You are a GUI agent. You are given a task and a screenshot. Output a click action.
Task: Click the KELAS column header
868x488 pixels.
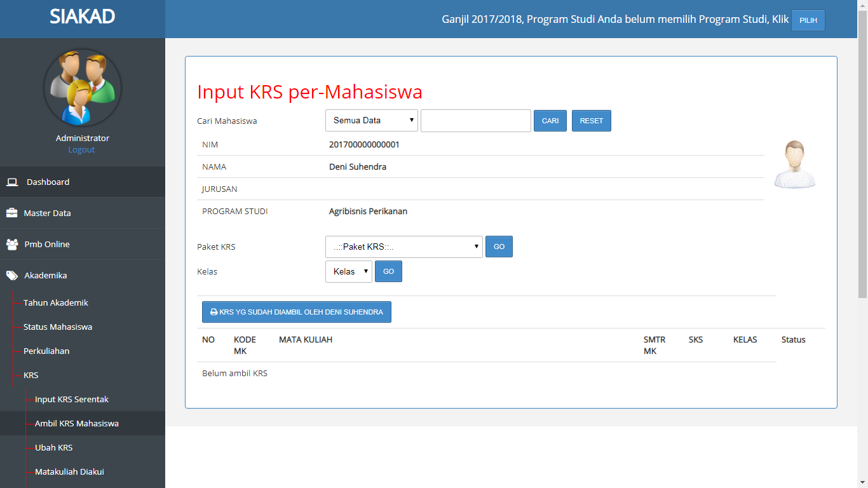[x=745, y=340]
